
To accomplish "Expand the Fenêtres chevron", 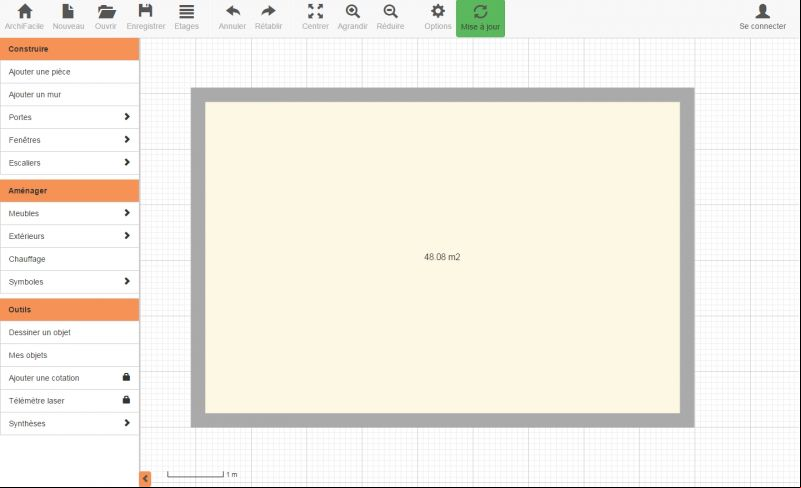I will [127, 139].
